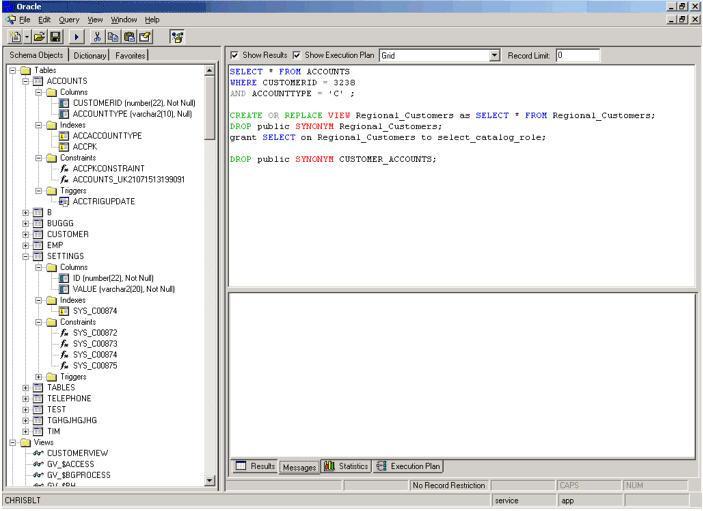Image resolution: width=703 pixels, height=511 pixels.
Task: Click the Oracle application icon left of File
Action: 11,20
